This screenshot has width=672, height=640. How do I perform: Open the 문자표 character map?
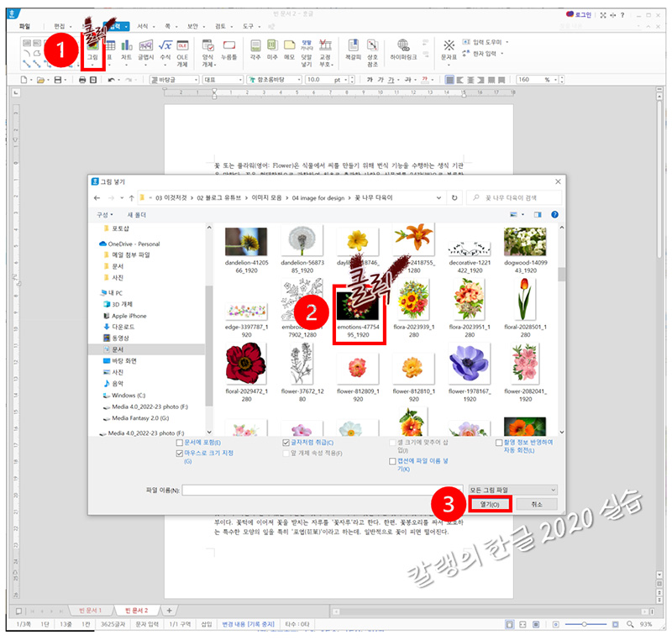(x=449, y=52)
